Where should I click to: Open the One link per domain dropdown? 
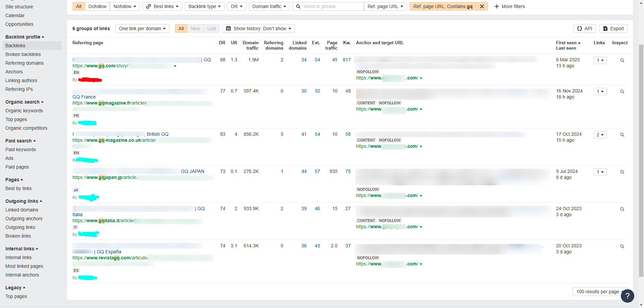[x=142, y=28]
